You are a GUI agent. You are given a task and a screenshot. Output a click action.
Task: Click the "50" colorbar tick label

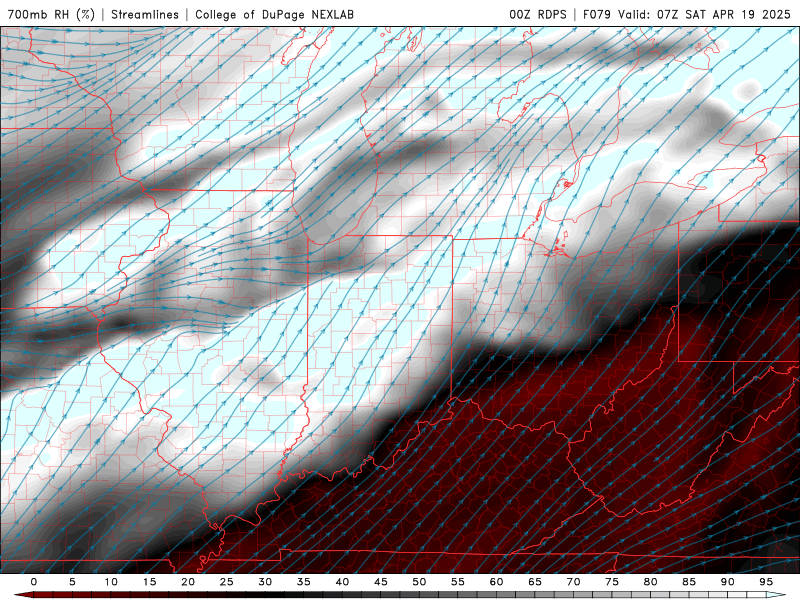click(419, 582)
